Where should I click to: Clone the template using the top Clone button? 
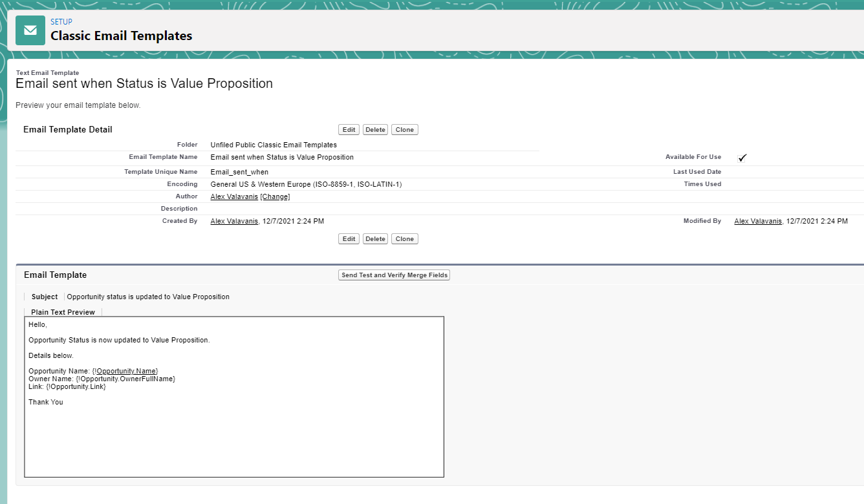[x=405, y=130]
